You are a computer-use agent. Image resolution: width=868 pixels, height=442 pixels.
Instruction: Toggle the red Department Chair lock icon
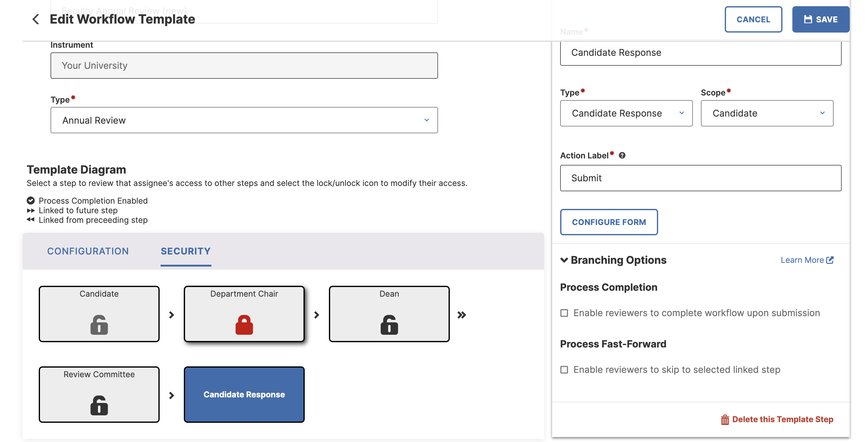click(x=244, y=325)
